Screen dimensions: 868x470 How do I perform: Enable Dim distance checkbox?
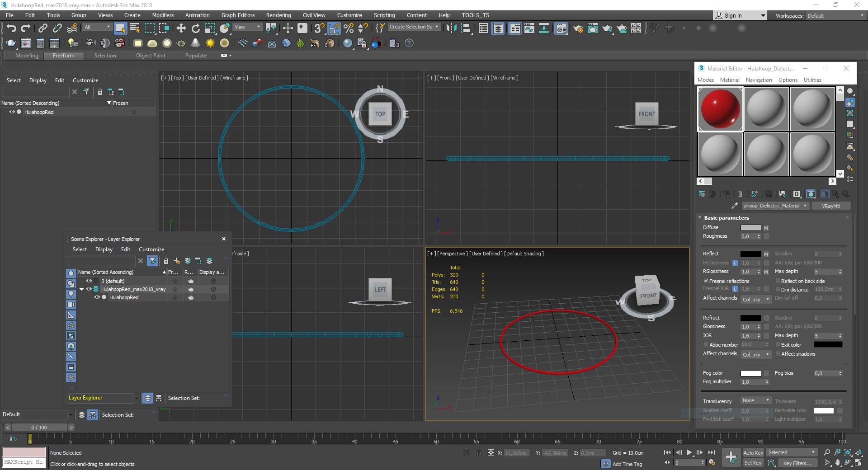click(778, 290)
